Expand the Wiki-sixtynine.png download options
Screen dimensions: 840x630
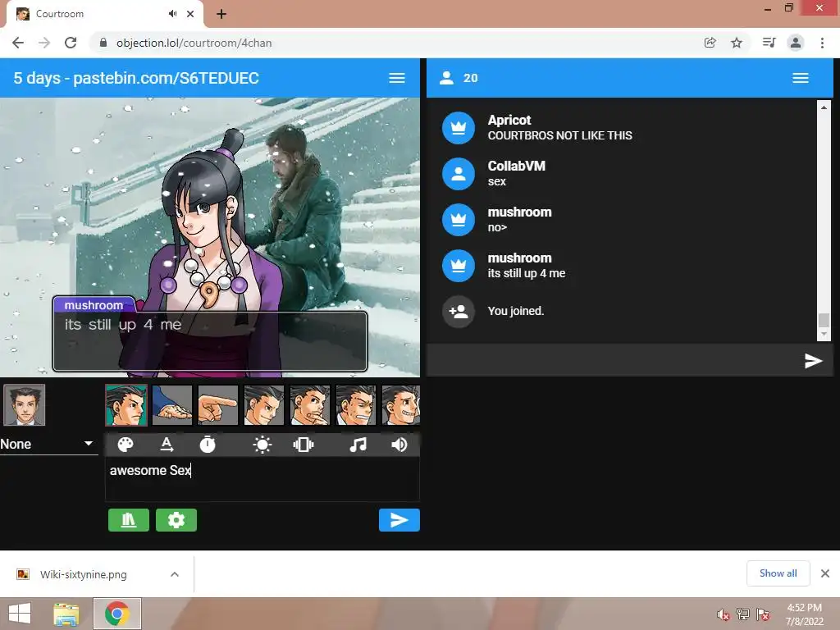175,574
